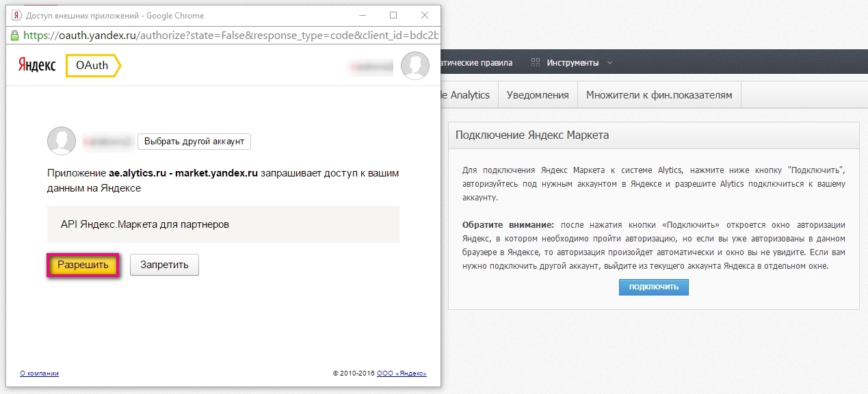
Task: Click the green padlock icon in address bar
Action: [x=15, y=34]
